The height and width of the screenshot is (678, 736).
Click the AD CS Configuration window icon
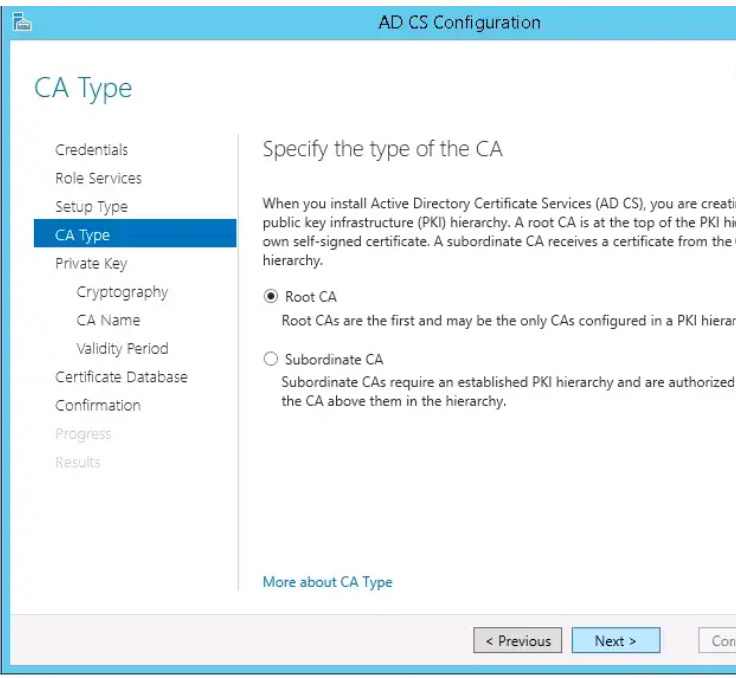(x=22, y=22)
